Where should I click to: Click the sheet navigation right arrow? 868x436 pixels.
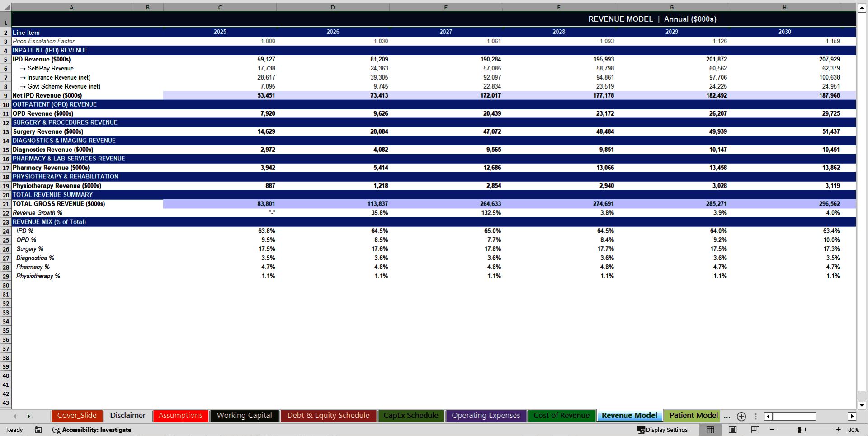click(29, 416)
